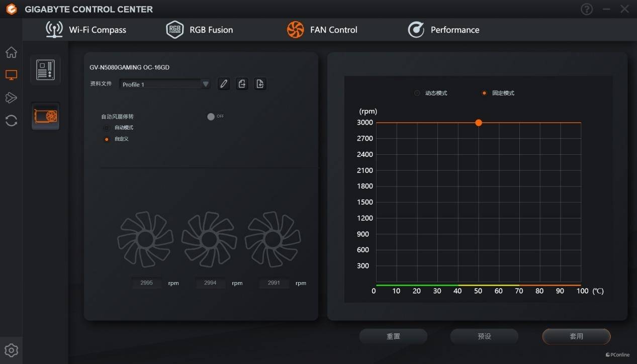Click the 套用 apply button

click(576, 336)
